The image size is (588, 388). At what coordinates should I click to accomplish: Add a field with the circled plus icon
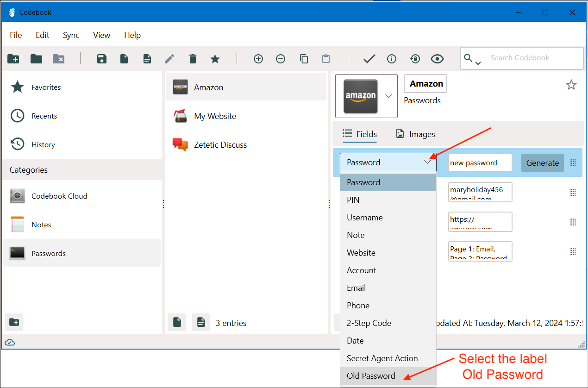(258, 59)
